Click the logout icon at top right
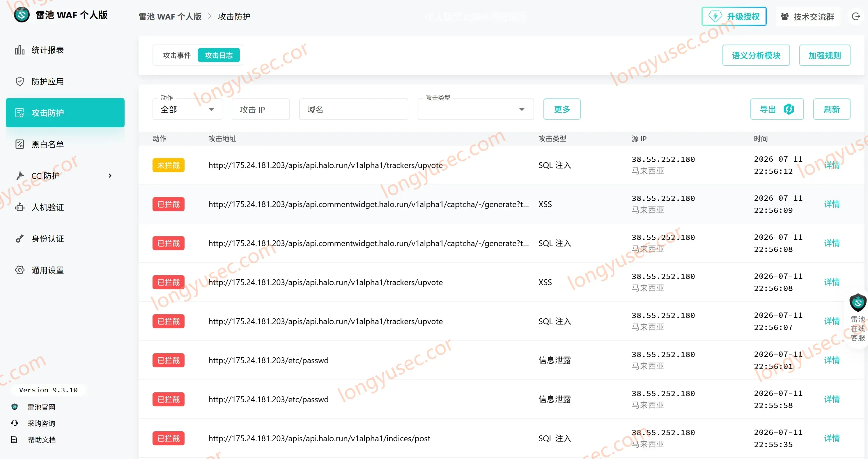The height and width of the screenshot is (459, 868). (856, 16)
